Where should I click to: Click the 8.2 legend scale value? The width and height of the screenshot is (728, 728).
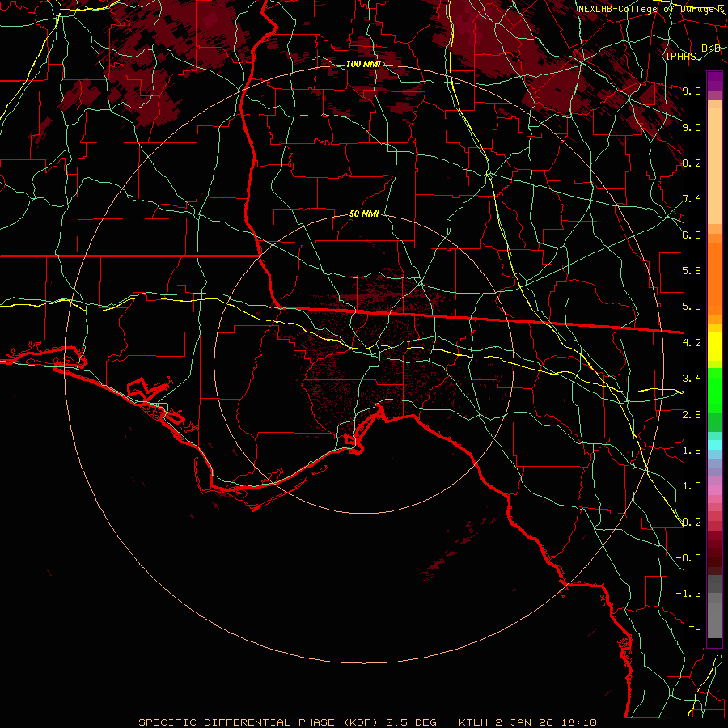point(692,163)
